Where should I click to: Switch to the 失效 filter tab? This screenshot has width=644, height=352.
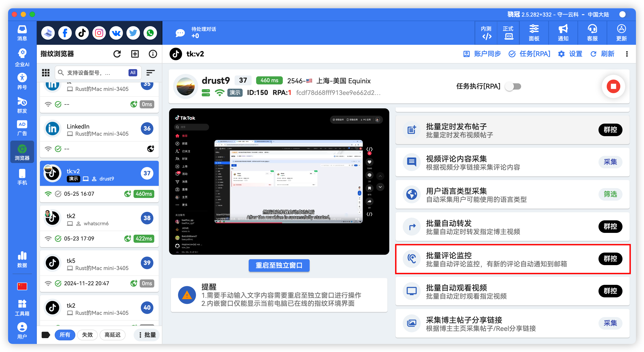pyautogui.click(x=87, y=335)
